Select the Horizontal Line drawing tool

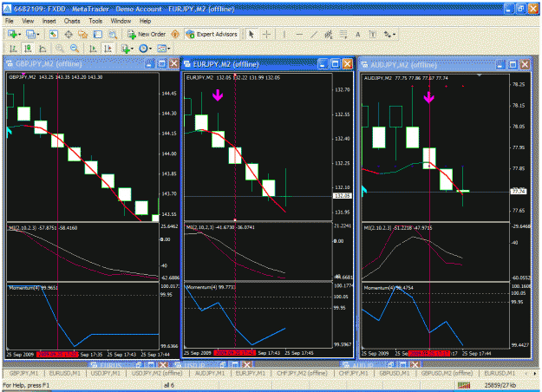pos(299,34)
